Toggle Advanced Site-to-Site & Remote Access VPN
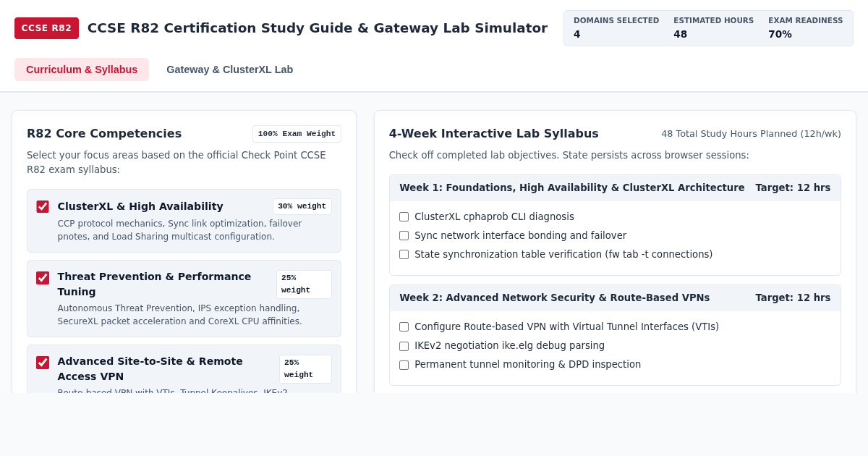868x456 pixels. coord(43,362)
